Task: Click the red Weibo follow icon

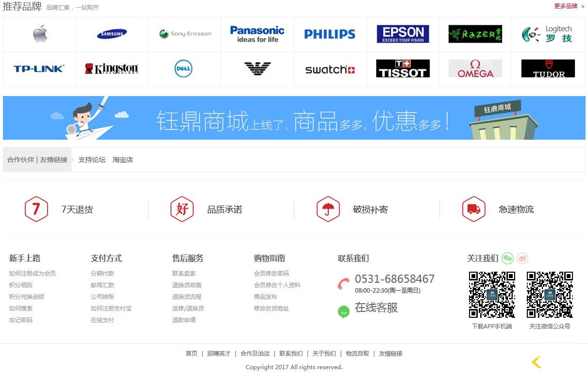Action: tap(522, 258)
